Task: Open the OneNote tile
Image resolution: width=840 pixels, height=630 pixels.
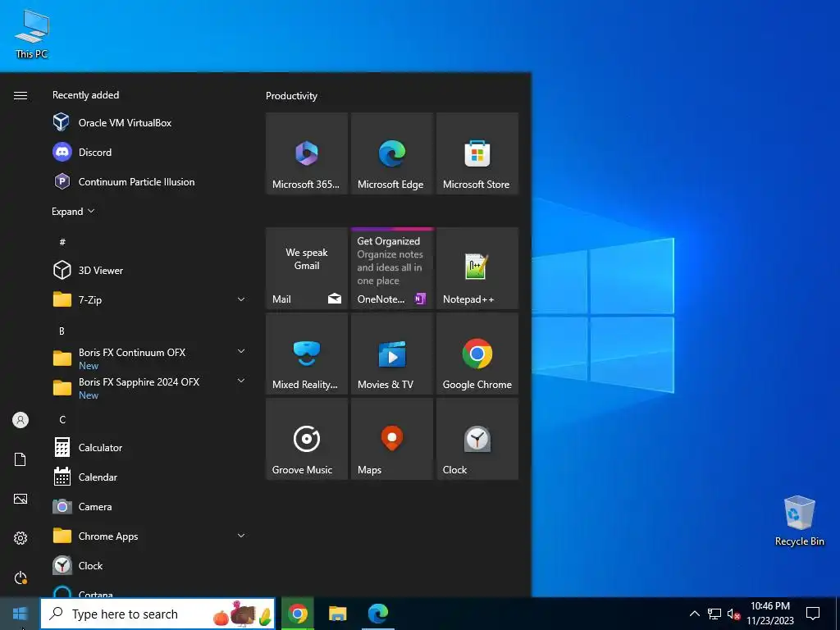Action: click(x=391, y=268)
